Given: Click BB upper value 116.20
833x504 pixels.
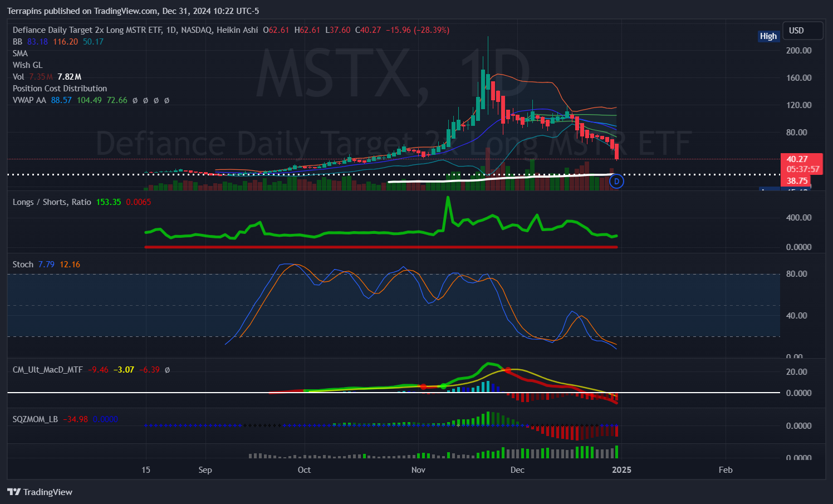Looking at the screenshot, I should tap(66, 42).
